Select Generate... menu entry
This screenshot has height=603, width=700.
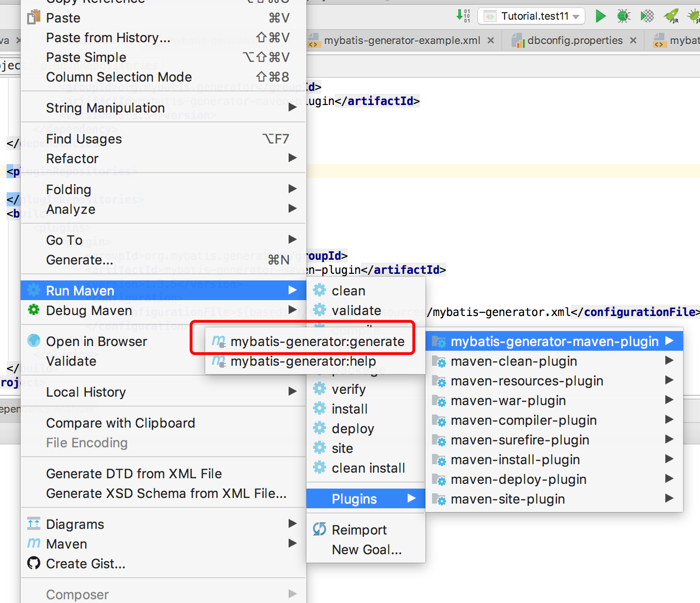coord(163,260)
